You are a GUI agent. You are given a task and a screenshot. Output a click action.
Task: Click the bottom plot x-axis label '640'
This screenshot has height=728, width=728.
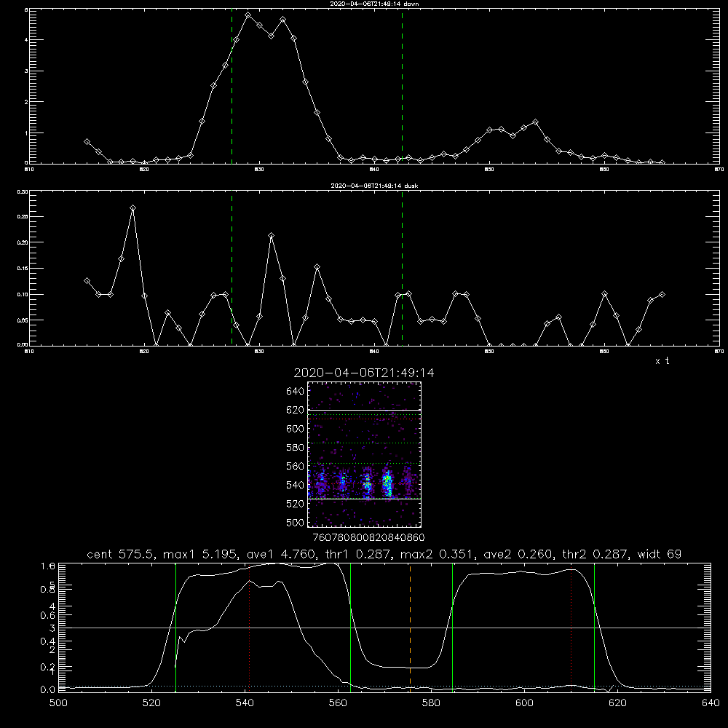coord(711,703)
